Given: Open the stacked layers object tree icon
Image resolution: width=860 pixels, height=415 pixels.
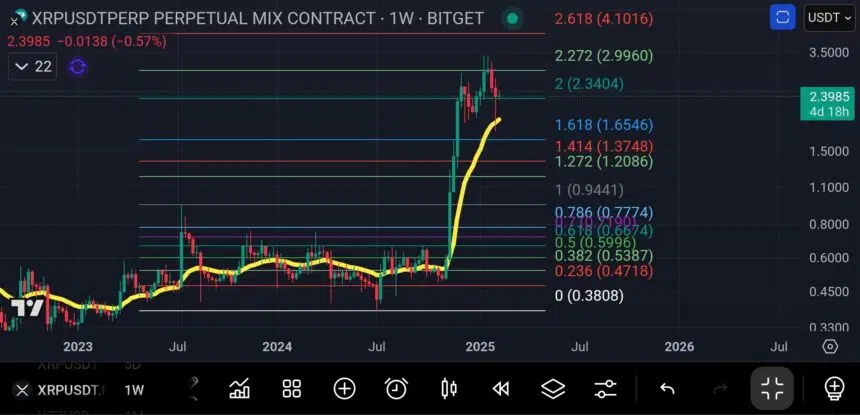Looking at the screenshot, I should click(553, 389).
